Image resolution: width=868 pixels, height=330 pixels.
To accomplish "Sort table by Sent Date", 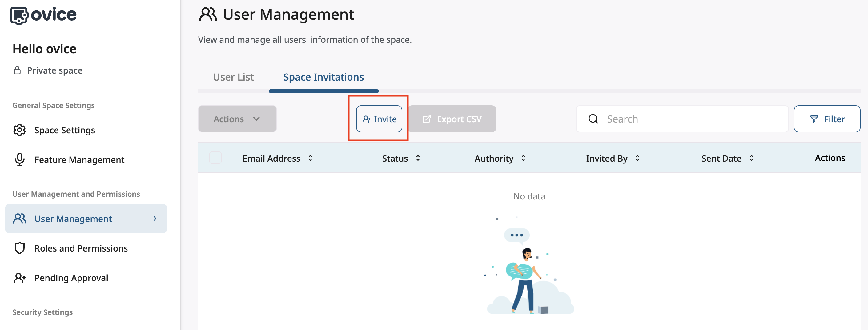I will click(751, 158).
